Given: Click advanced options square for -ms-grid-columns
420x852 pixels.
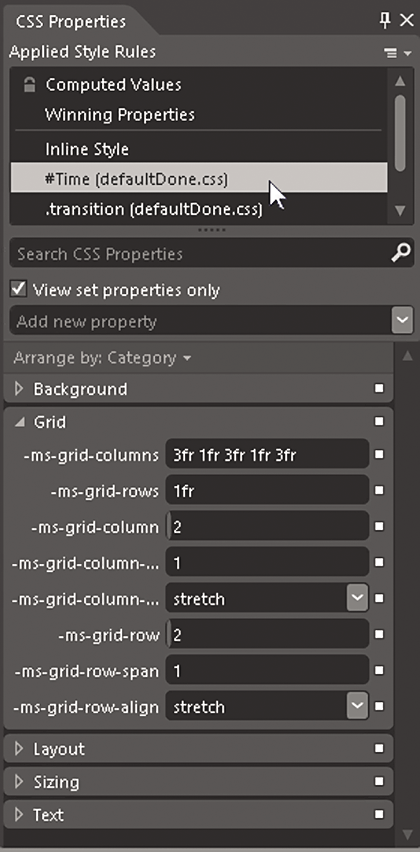Looking at the screenshot, I should [x=379, y=454].
